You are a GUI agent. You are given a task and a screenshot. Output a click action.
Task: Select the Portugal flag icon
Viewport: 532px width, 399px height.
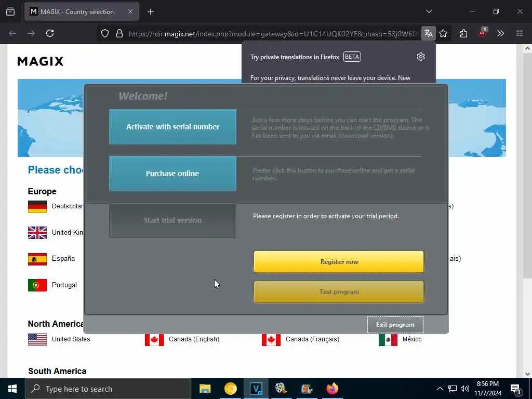tap(37, 285)
